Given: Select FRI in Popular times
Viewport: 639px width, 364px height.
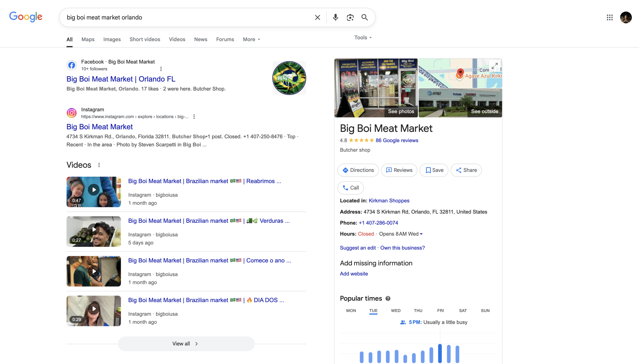Looking at the screenshot, I should click(x=440, y=311).
